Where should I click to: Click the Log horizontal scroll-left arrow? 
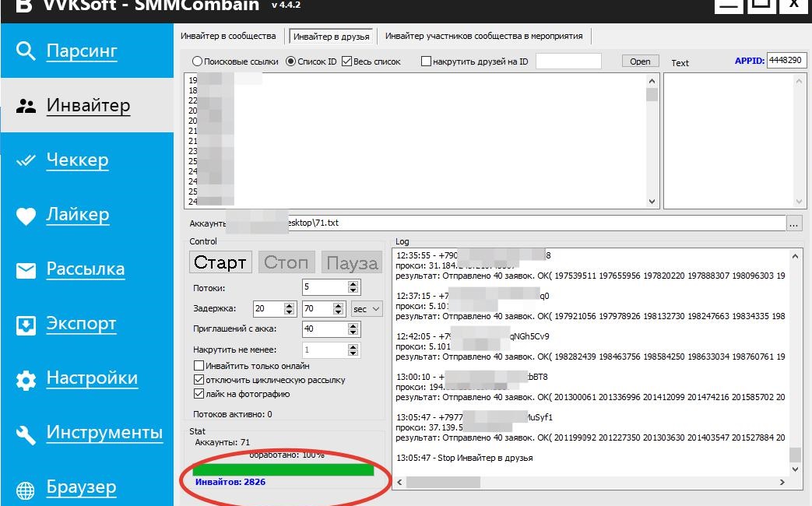point(399,482)
